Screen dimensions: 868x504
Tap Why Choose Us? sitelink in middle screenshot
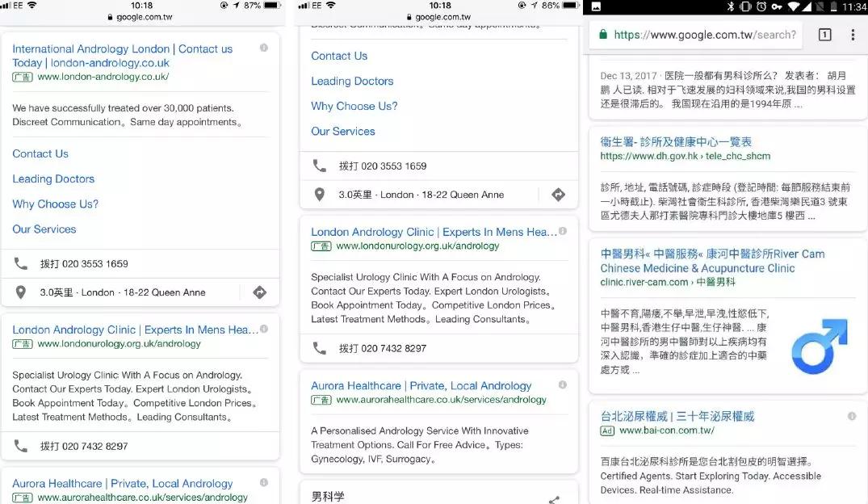pos(354,106)
